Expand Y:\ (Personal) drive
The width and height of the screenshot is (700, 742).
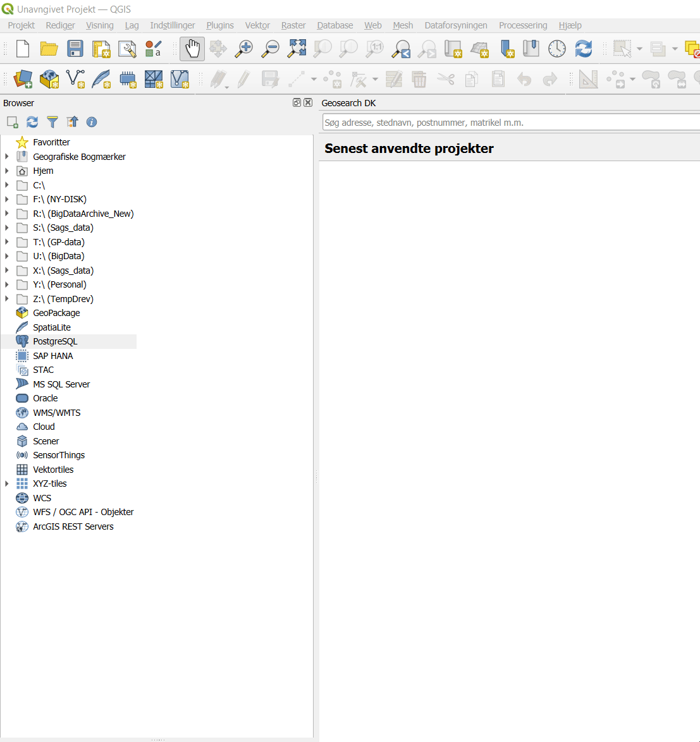click(x=6, y=284)
